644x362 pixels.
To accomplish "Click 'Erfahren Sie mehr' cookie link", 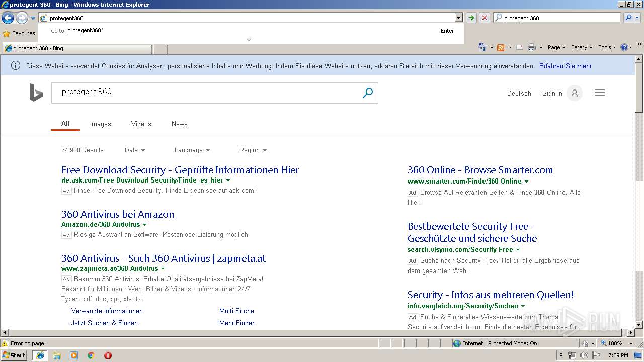I will 566,66.
